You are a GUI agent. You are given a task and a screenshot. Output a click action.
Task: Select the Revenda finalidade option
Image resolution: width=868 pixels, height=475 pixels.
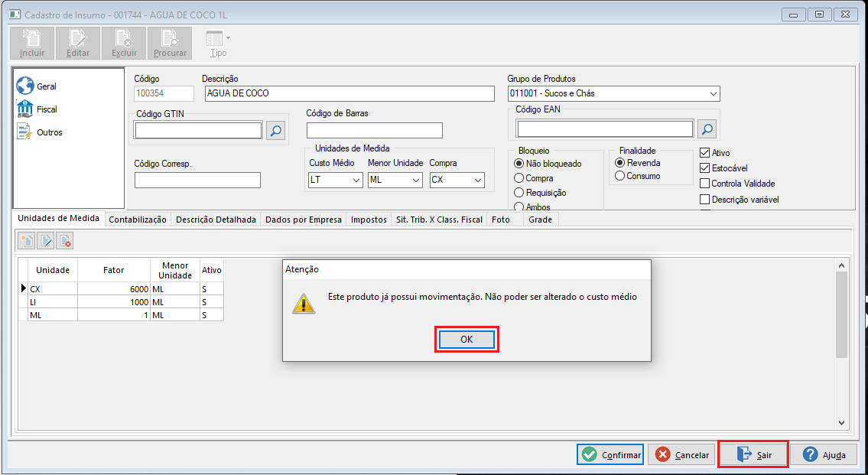[x=638, y=163]
